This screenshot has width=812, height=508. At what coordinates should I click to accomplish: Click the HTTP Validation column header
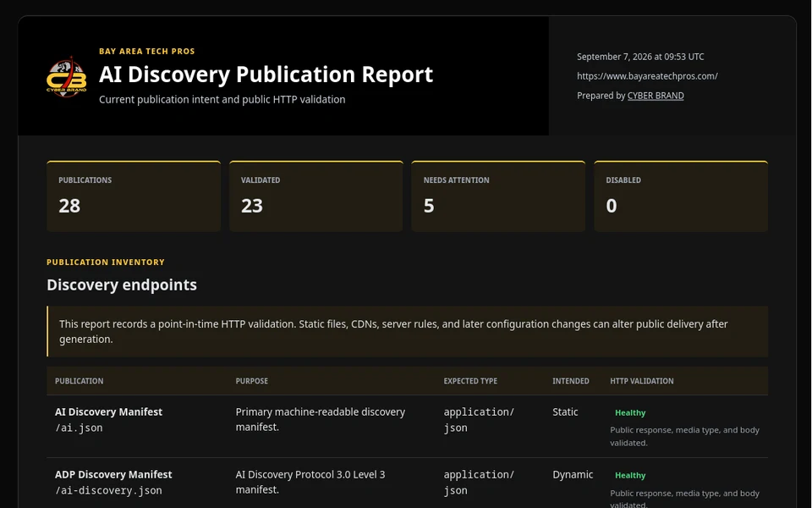tap(642, 381)
